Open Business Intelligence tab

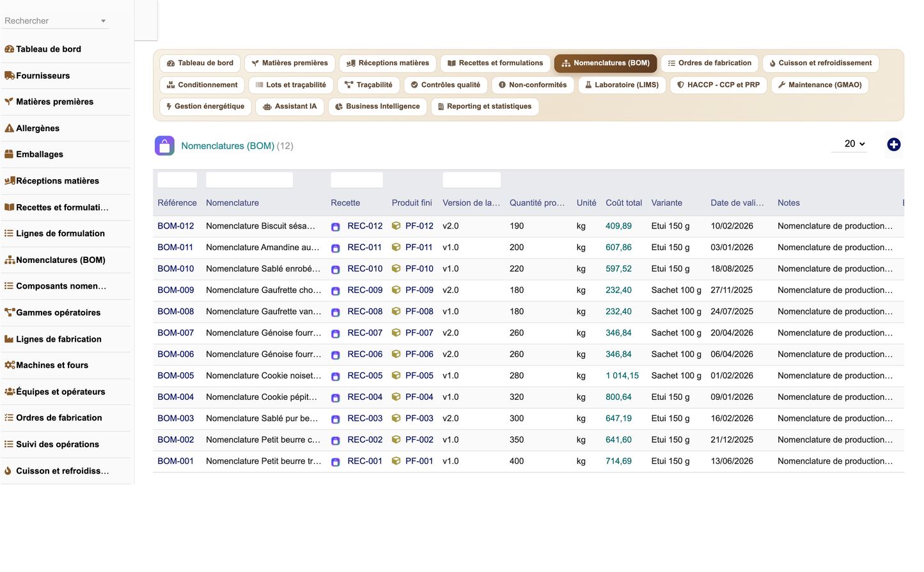pos(377,107)
